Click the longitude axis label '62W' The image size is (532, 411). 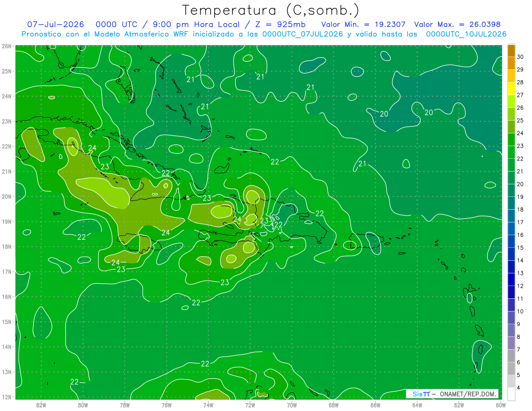459,405
